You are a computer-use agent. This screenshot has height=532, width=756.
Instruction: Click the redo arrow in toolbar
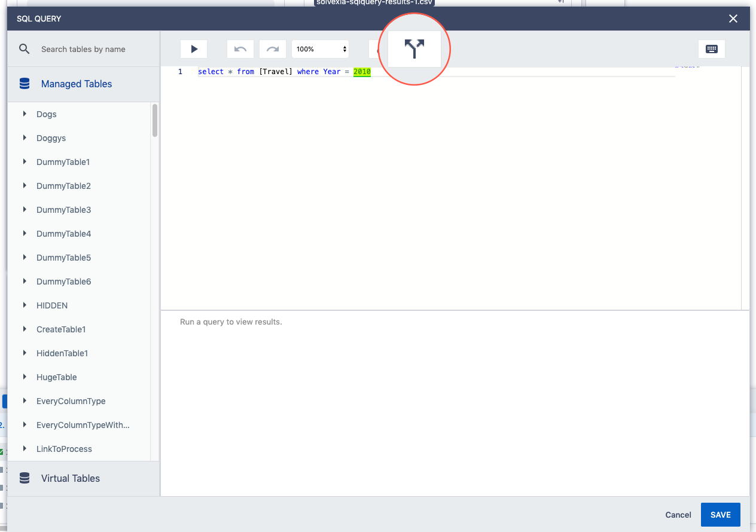[273, 49]
